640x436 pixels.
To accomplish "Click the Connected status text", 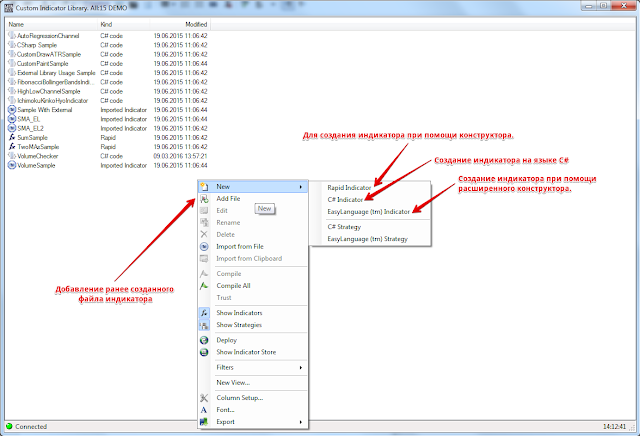I will [x=31, y=427].
